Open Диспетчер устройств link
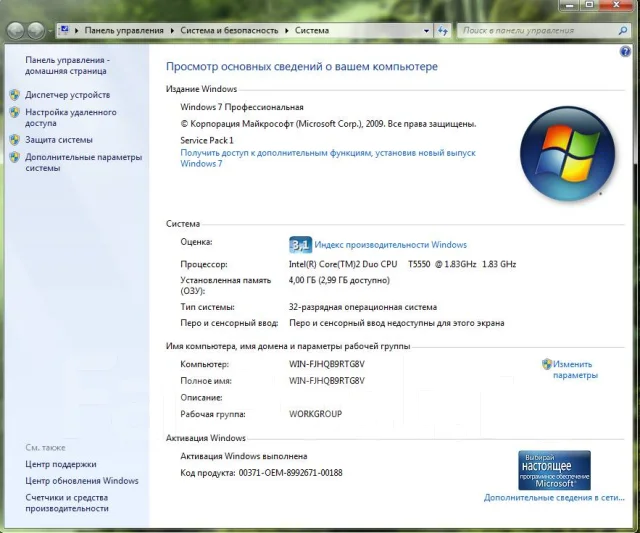This screenshot has width=640, height=533. (x=67, y=95)
